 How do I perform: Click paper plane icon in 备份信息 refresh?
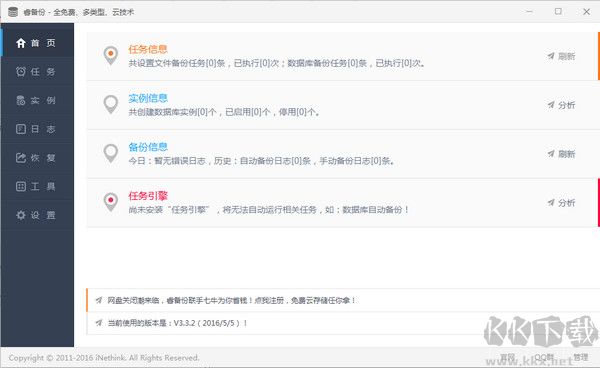551,154
